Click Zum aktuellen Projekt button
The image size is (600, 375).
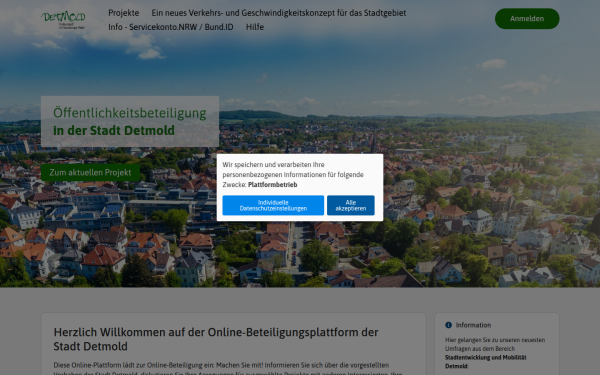(90, 173)
